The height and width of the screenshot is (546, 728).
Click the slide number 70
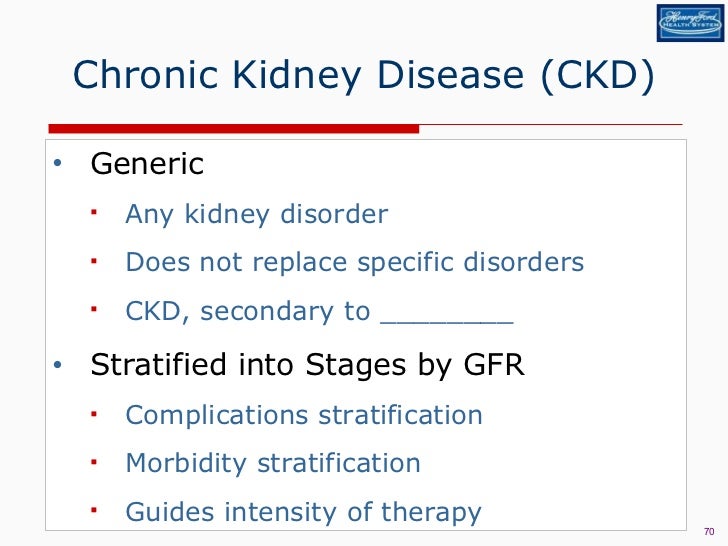(710, 530)
